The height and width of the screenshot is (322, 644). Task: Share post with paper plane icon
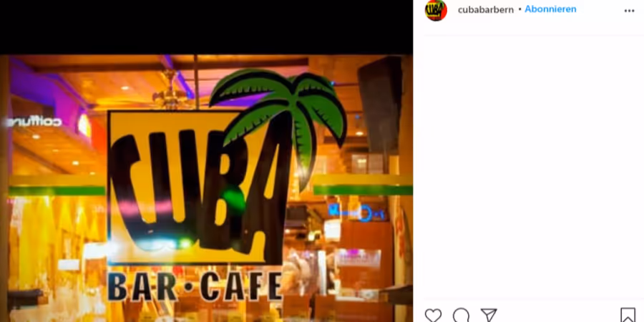489,316
